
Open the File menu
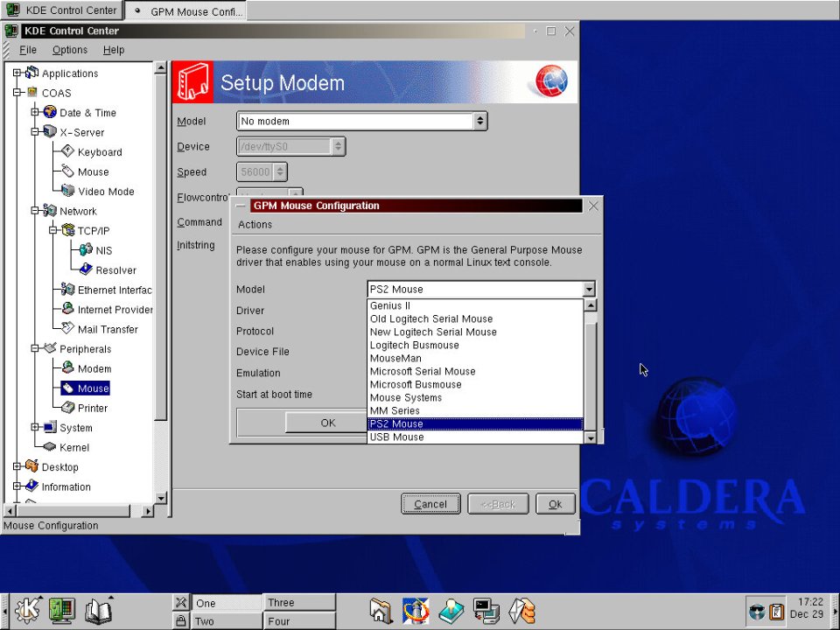coord(27,50)
